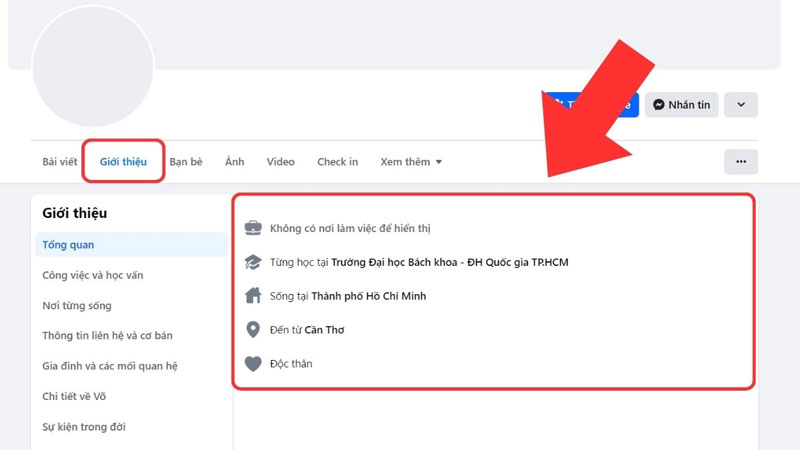
Task: Expand the chevron dropdown beside Nhắn tin
Action: pos(741,105)
